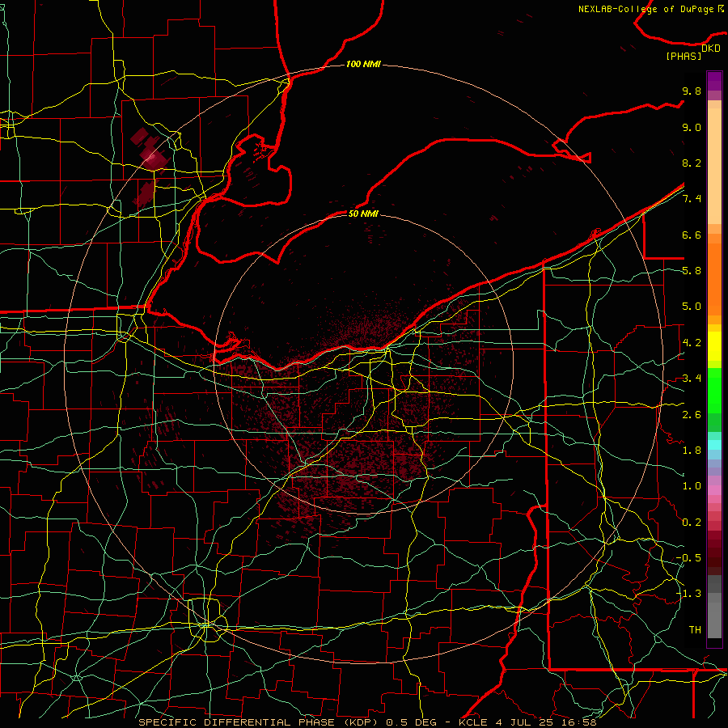Click the -0.5 value on color scale
The image size is (728, 728).
(x=688, y=558)
